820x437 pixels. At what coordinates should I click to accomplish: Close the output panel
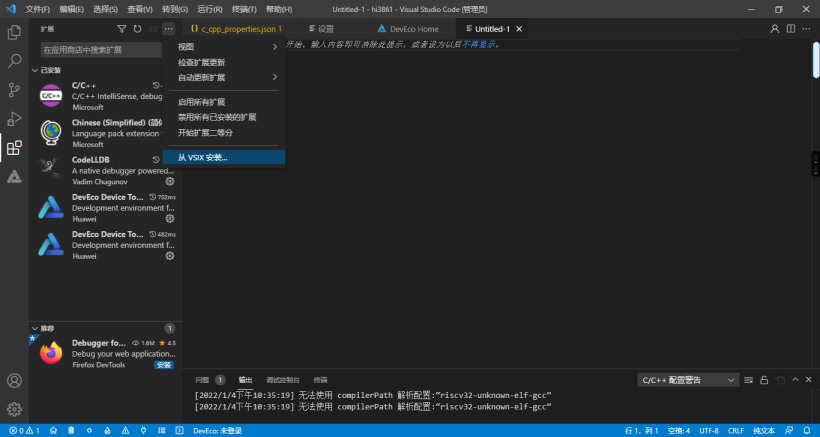click(808, 380)
